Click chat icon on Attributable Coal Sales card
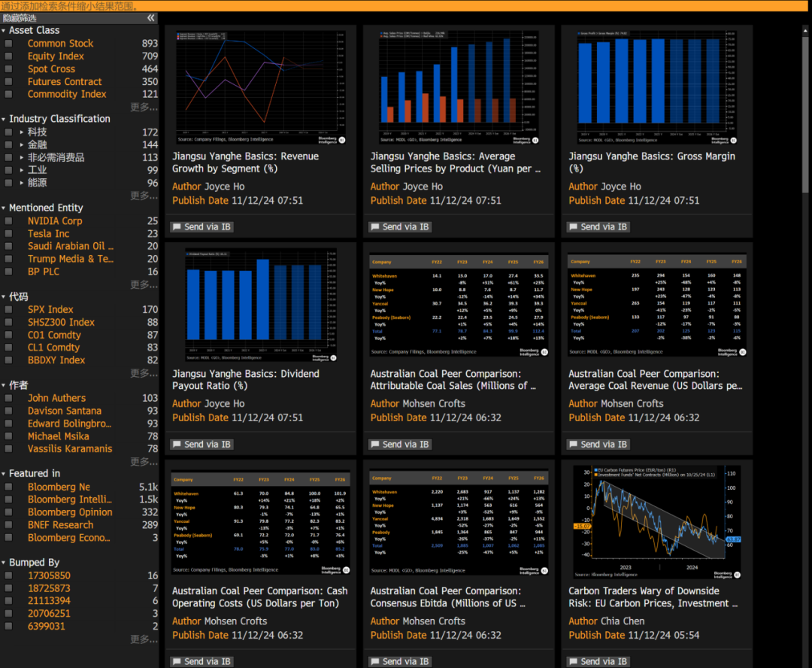Screen dimensions: 812x668 (375, 445)
